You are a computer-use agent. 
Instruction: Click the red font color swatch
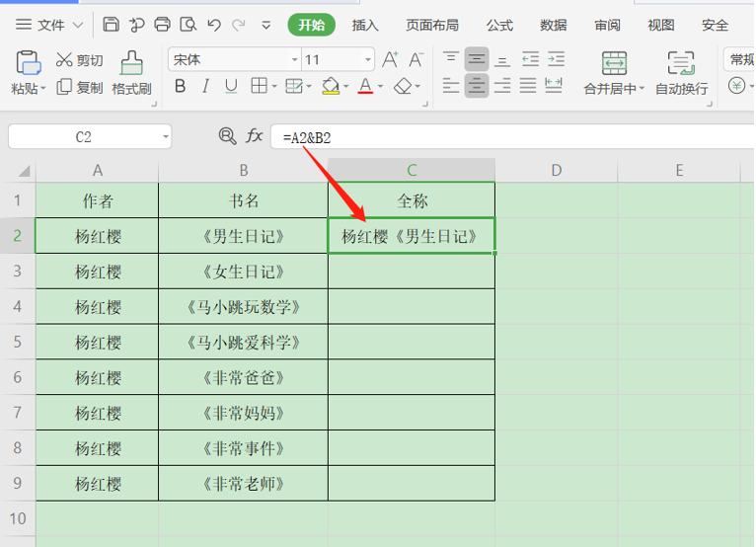(x=365, y=86)
